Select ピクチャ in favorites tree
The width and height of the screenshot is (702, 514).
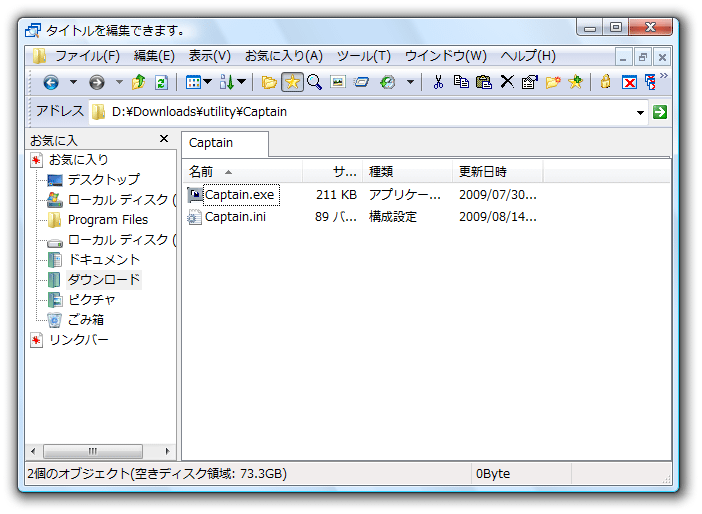click(x=91, y=300)
